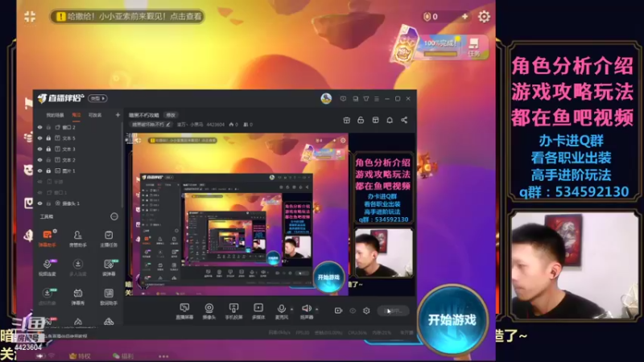This screenshot has width=644, height=362.
Task: Hide the 窗口 2 source
Action: pyautogui.click(x=39, y=127)
